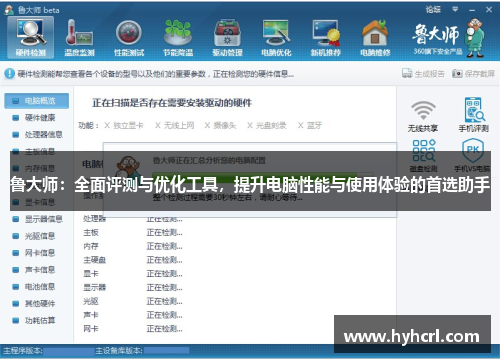Click the 正在扫描是否存在需要安装驱动的硬件 heading

click(x=172, y=103)
